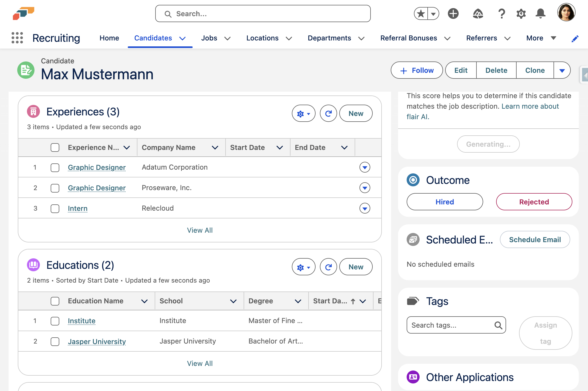588x391 pixels.
Task: Open row actions for the Relecloud experience
Action: coord(365,208)
